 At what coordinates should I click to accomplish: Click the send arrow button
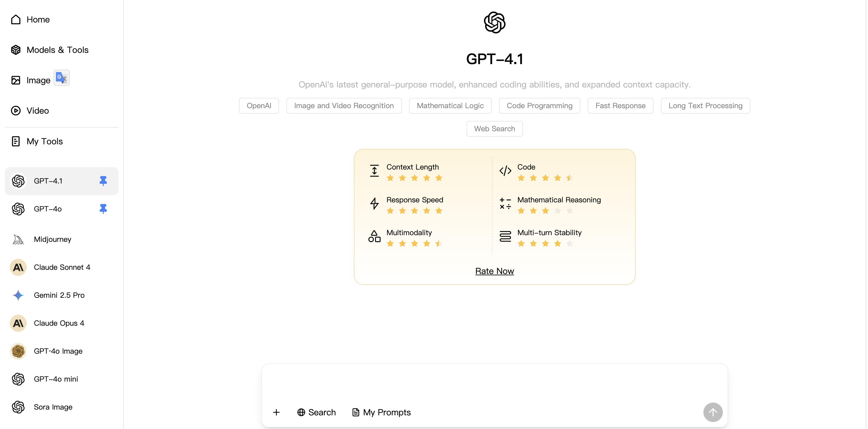713,412
